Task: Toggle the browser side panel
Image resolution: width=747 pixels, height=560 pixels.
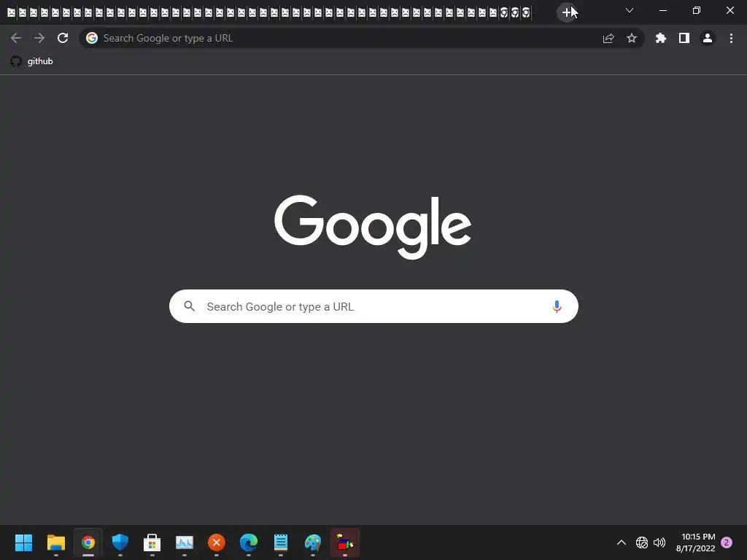Action: (684, 38)
